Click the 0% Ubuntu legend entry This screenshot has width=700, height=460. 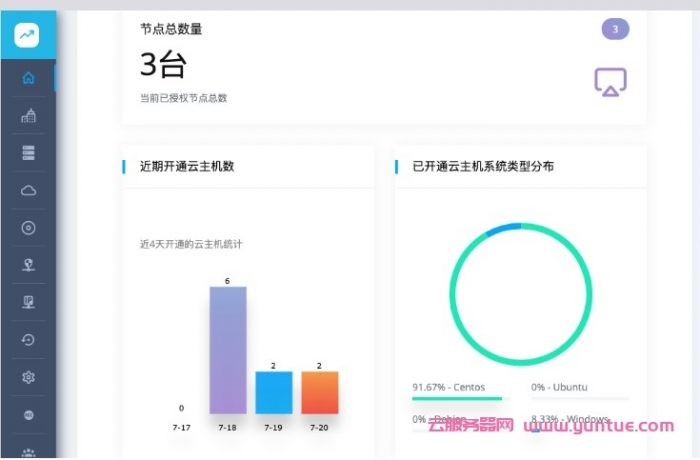tap(560, 387)
